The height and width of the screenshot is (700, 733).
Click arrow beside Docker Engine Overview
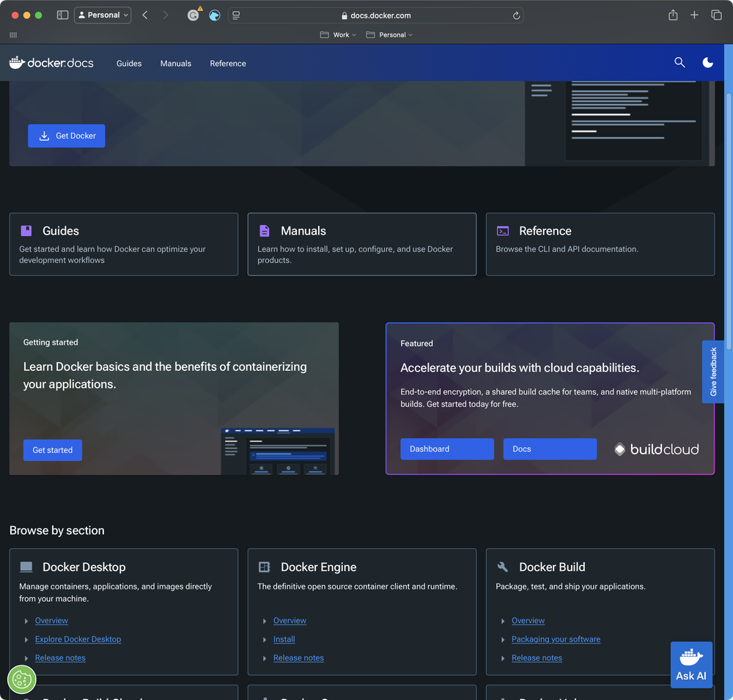tap(265, 621)
